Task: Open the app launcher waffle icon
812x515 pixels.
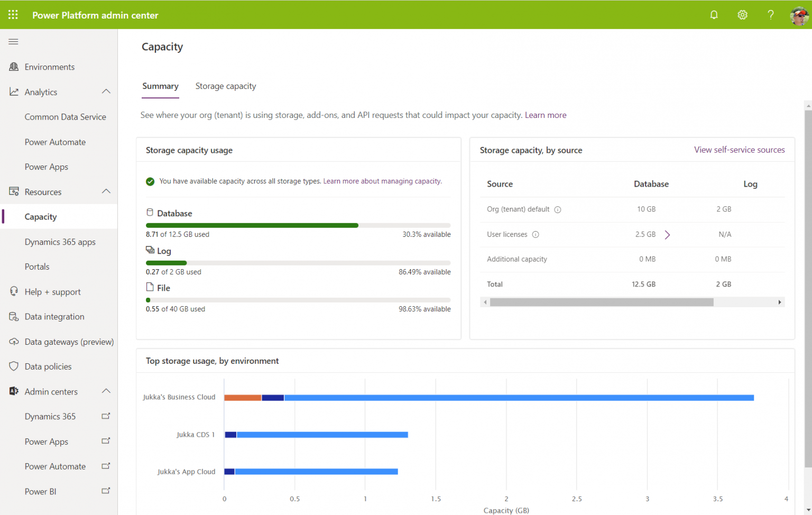Action: click(13, 15)
